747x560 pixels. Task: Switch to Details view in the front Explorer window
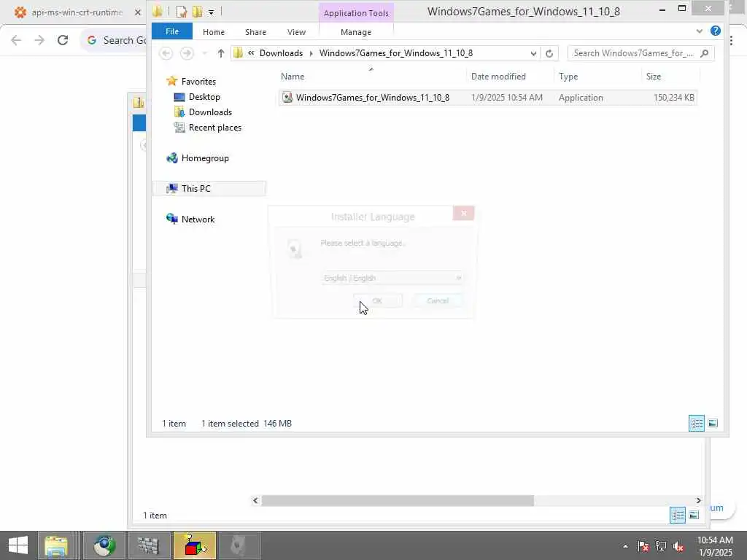tap(696, 423)
